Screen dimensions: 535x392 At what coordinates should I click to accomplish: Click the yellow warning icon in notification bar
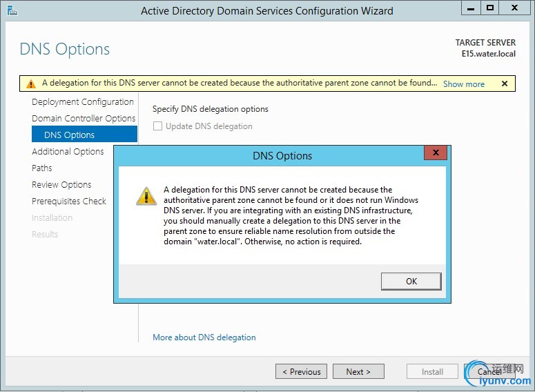tap(31, 84)
